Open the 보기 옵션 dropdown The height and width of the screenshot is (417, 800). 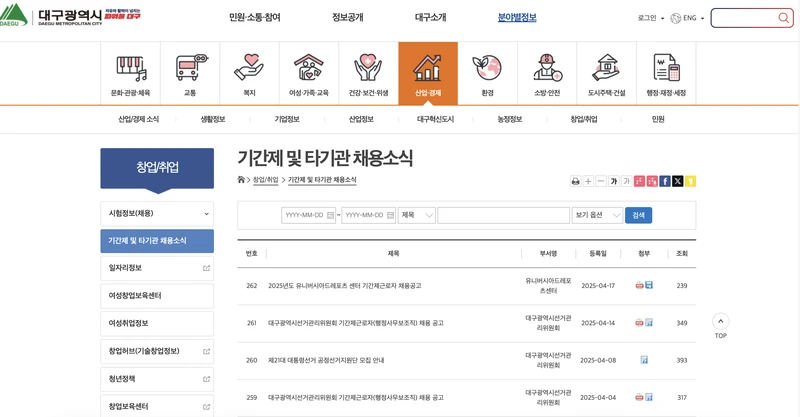(597, 215)
